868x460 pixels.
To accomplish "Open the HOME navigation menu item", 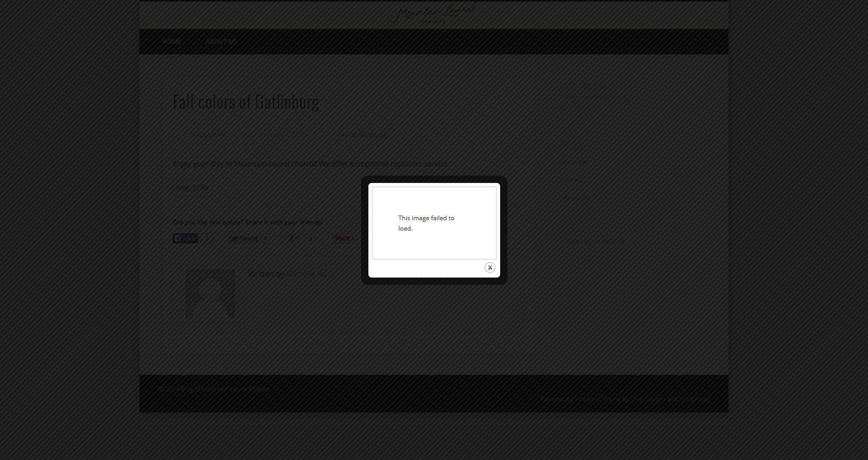I will pyautogui.click(x=172, y=42).
